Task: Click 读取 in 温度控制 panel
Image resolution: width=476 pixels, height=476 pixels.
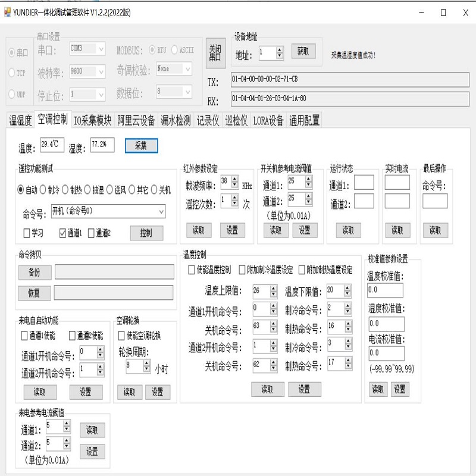Action: [x=267, y=389]
